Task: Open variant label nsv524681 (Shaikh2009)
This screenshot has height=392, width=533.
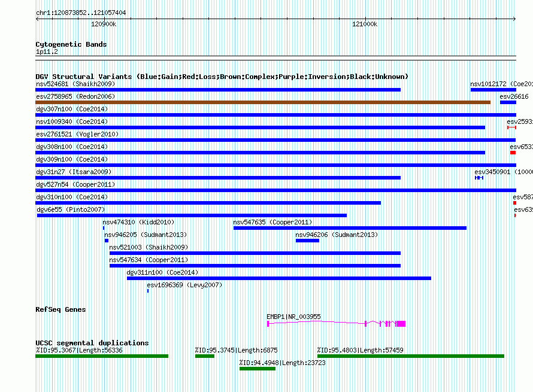Action: pyautogui.click(x=75, y=84)
